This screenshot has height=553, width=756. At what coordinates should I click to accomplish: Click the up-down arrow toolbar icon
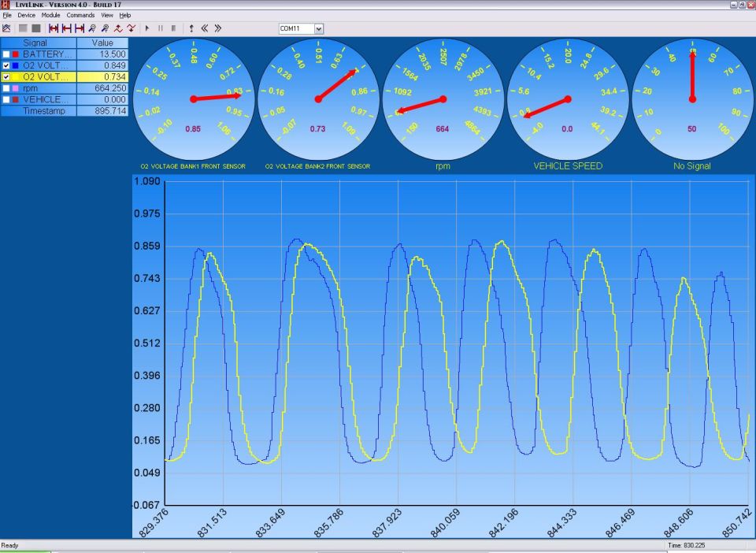pos(191,28)
